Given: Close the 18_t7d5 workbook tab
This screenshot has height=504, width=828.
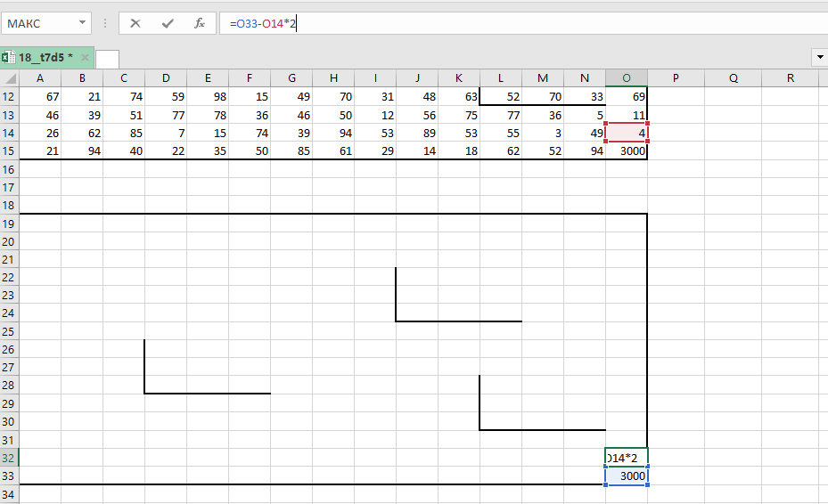Looking at the screenshot, I should click(x=85, y=58).
